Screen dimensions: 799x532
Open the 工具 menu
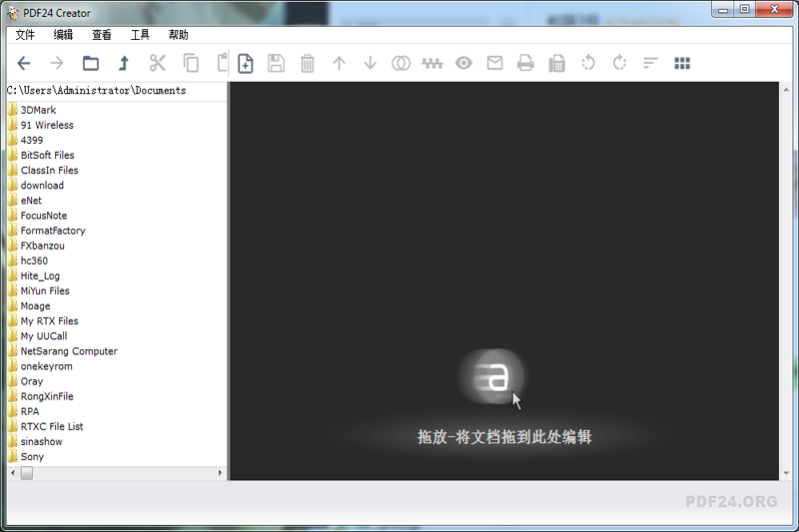pyautogui.click(x=140, y=34)
